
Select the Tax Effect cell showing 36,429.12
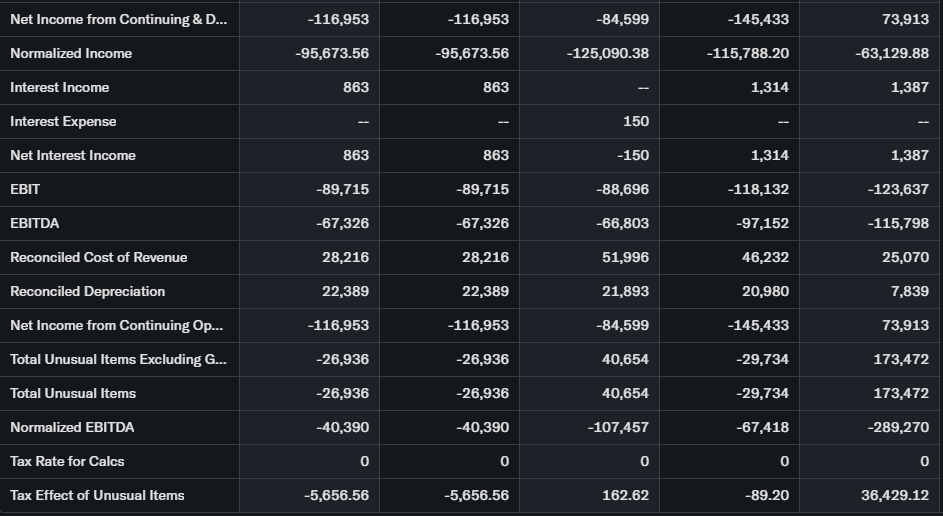(x=894, y=495)
